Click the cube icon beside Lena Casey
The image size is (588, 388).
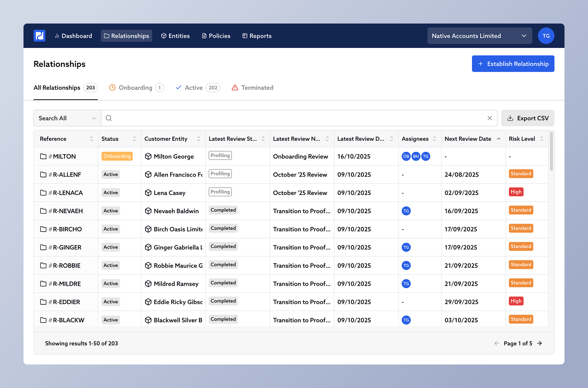click(148, 193)
